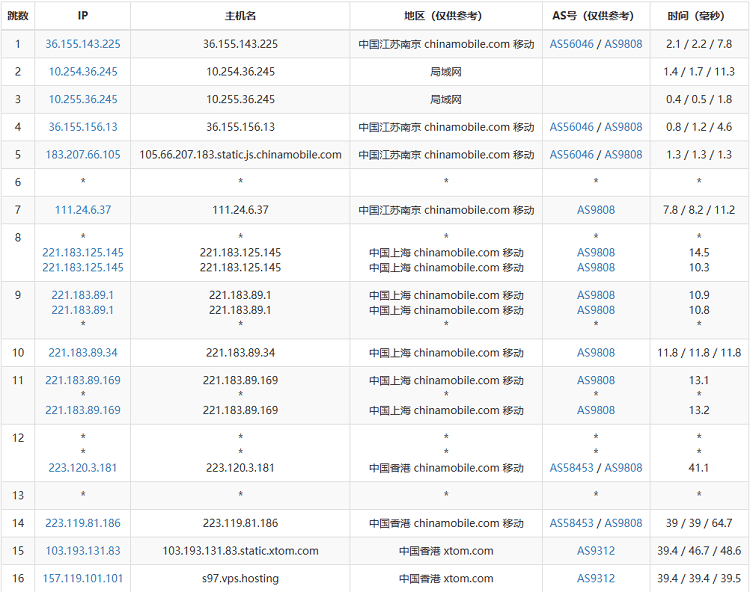Click the AS号（仅供参考） column header
The image size is (750, 592).
pos(596,16)
